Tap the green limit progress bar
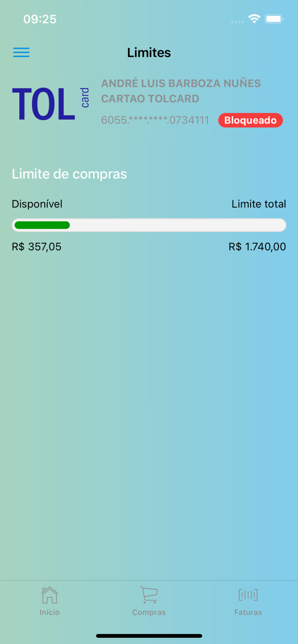 [x=42, y=225]
